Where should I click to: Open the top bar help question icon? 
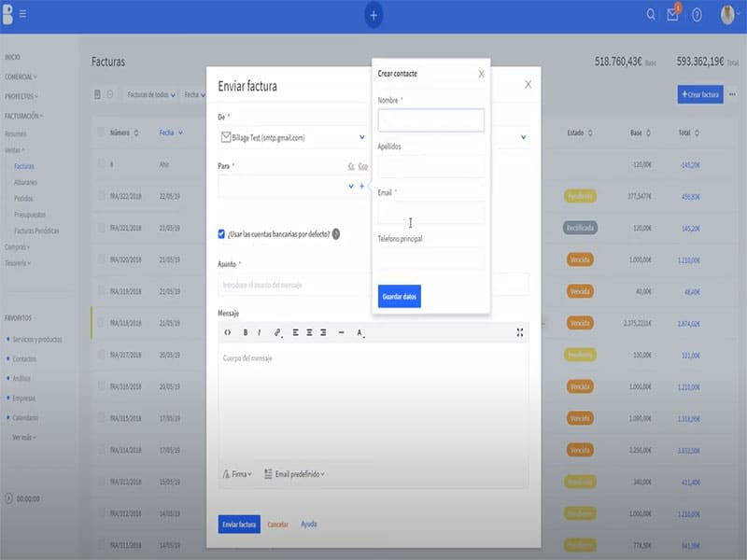pyautogui.click(x=697, y=15)
